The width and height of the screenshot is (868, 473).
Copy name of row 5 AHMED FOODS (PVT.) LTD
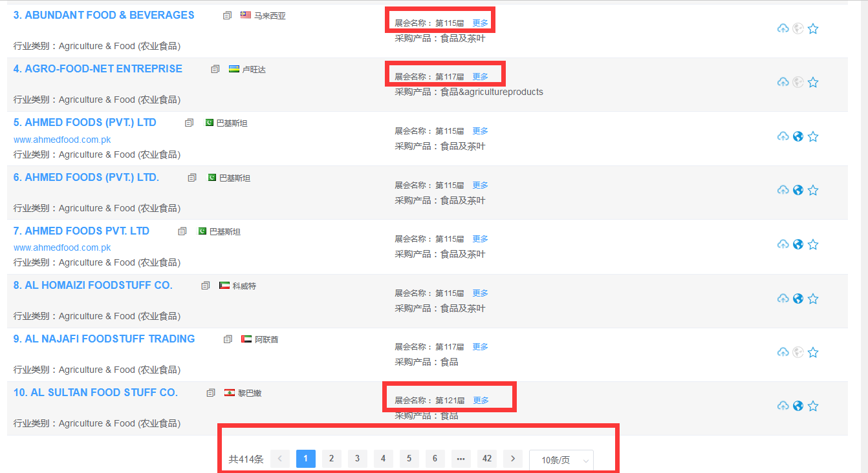(189, 123)
